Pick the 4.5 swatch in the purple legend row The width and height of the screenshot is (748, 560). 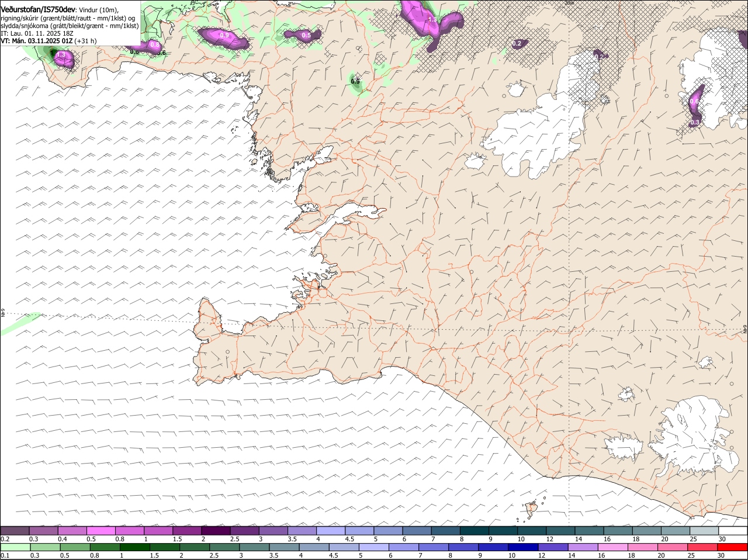(x=359, y=531)
